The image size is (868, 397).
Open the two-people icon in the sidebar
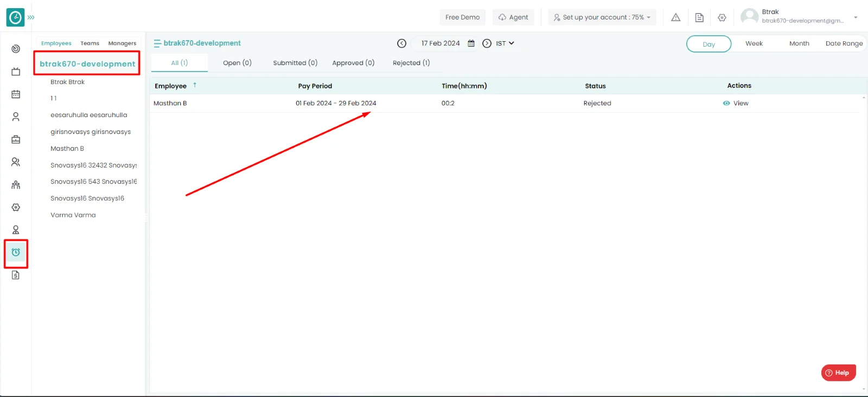[16, 162]
